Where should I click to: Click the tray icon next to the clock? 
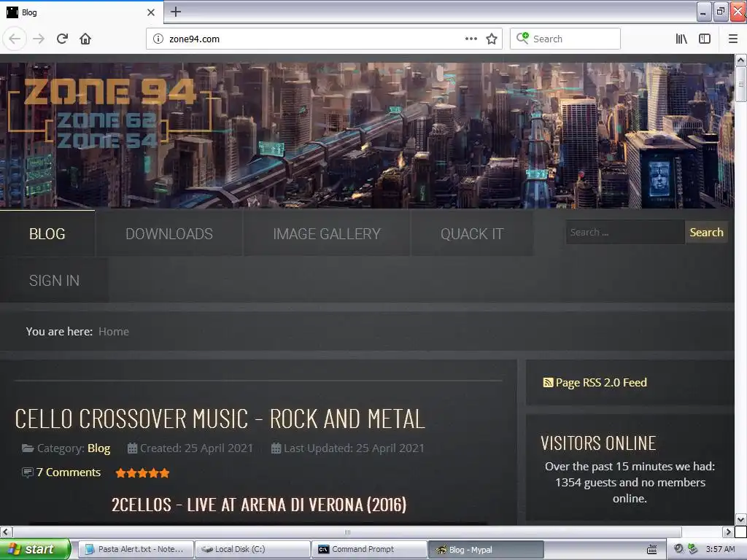click(x=693, y=548)
